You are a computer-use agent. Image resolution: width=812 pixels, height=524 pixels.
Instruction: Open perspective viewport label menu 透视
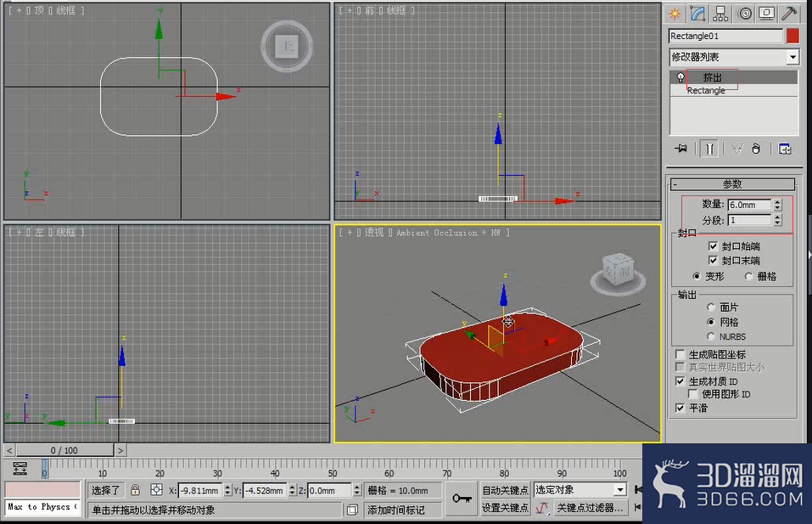click(374, 232)
